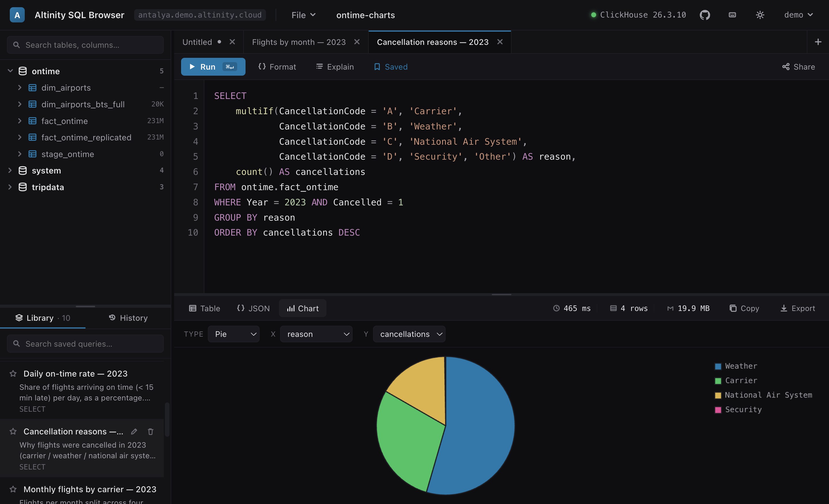Expand the system database
829x504 pixels.
click(10, 171)
